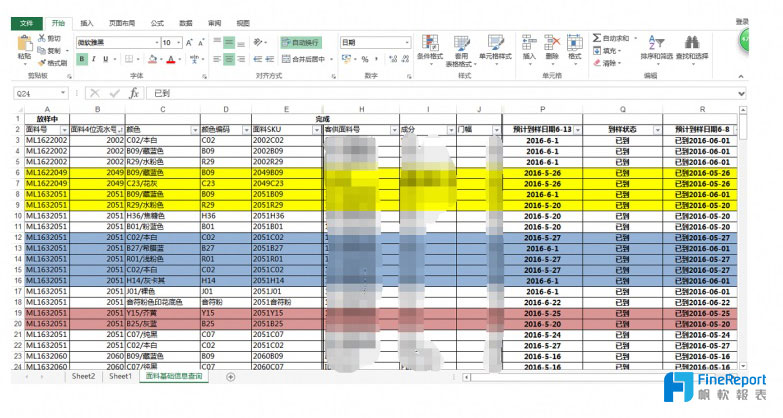
Task: Click the Delete cells (删除) icon
Action: [552, 42]
